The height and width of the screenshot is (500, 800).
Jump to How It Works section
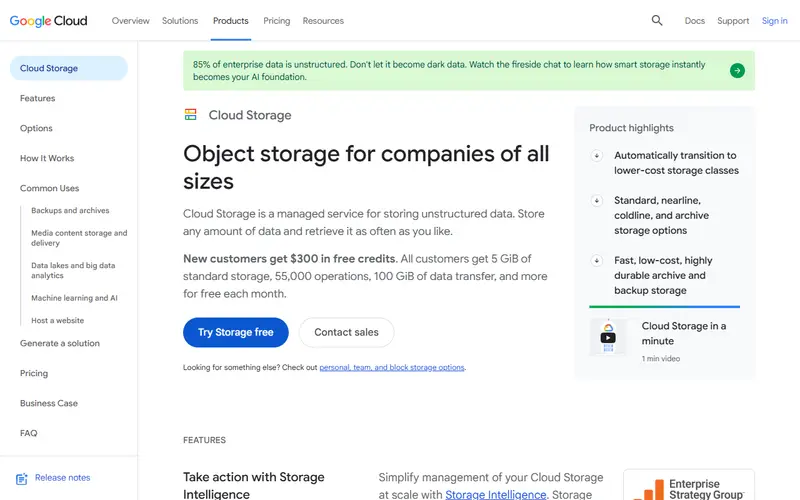[47, 158]
